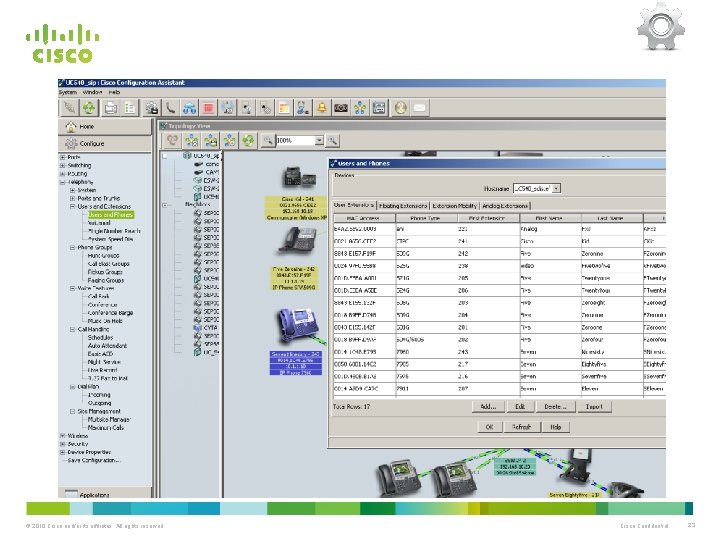Click the envelope icon in main toolbar
Viewport: 720px width, 540px height.
419,108
